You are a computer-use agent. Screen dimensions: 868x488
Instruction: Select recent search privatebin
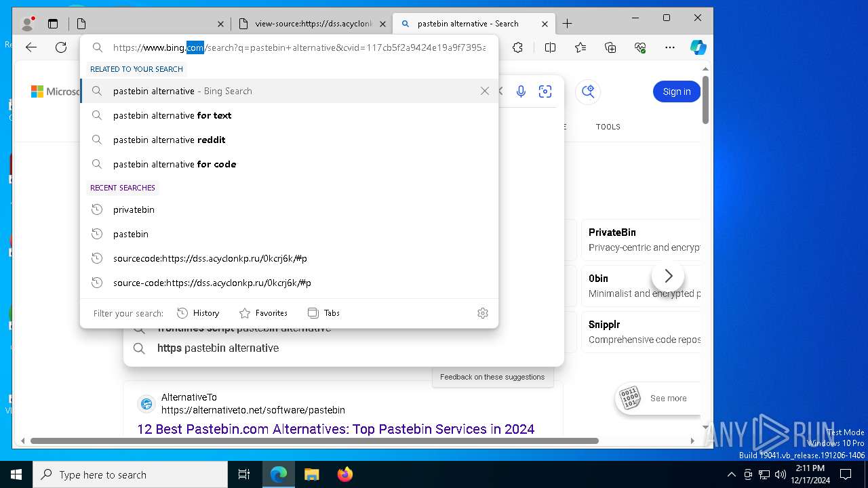pyautogui.click(x=289, y=209)
